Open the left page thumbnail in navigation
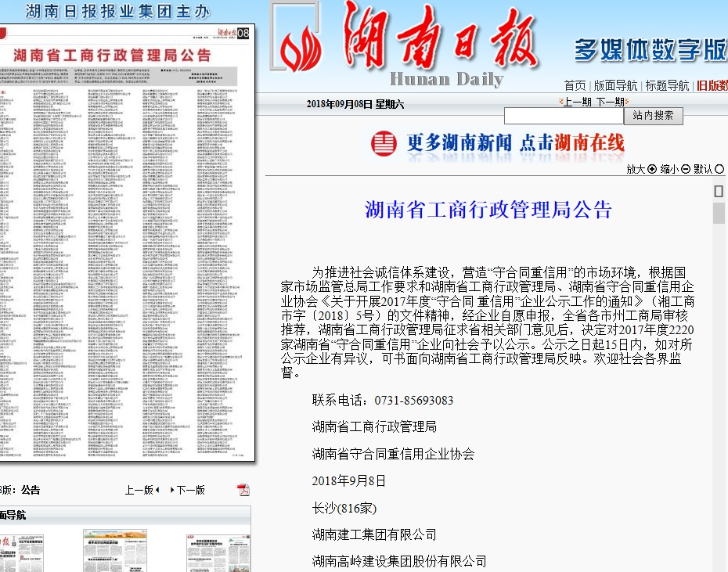 point(21,552)
